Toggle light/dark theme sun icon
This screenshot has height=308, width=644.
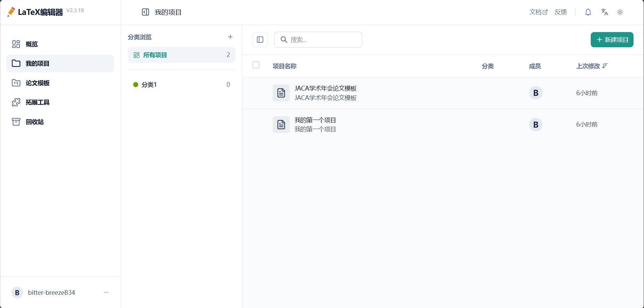tap(620, 12)
